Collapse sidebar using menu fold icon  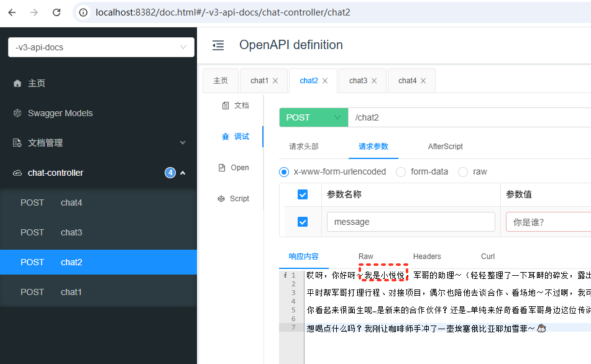pyautogui.click(x=218, y=45)
